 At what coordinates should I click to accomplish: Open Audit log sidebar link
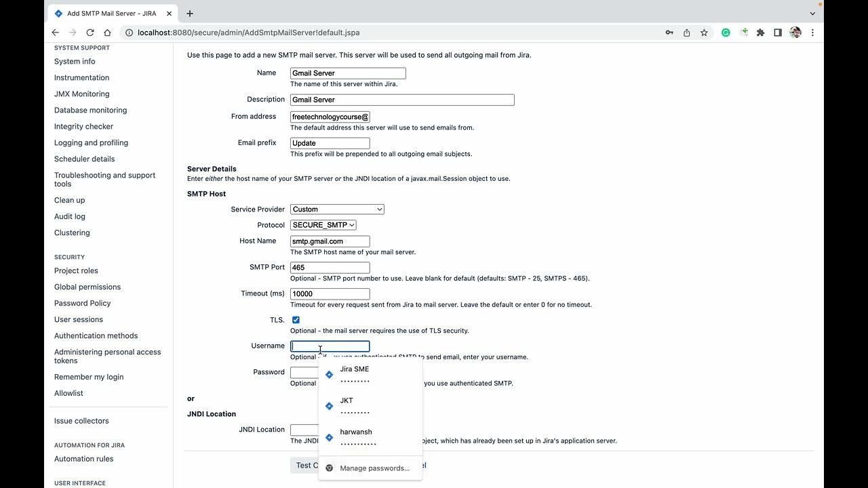pyautogui.click(x=70, y=217)
